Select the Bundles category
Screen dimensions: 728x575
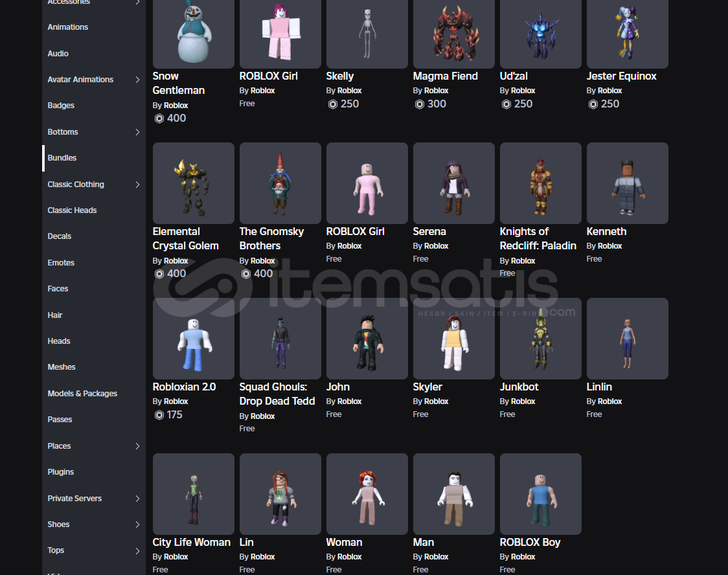tap(62, 158)
